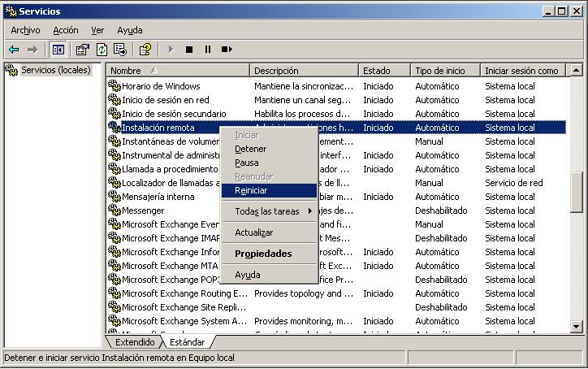Click the gear icon beside Mensajería interna
The image size is (588, 369).
point(114,197)
